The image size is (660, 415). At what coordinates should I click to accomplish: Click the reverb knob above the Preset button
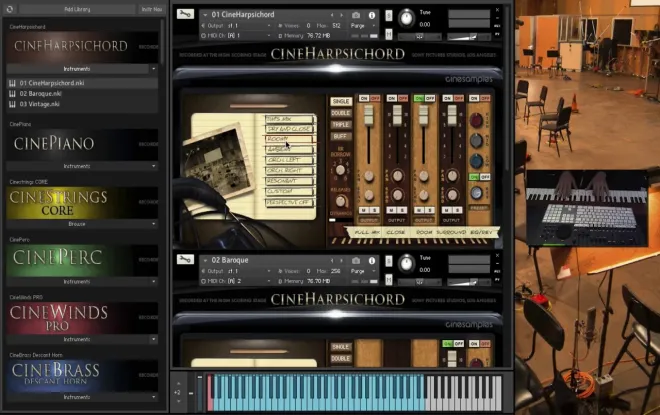[476, 193]
